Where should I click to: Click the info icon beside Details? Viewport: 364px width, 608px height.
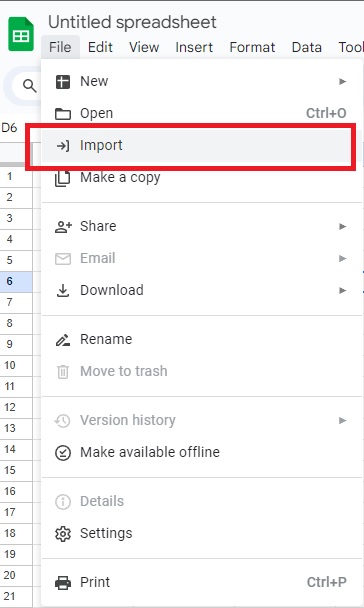pos(63,501)
